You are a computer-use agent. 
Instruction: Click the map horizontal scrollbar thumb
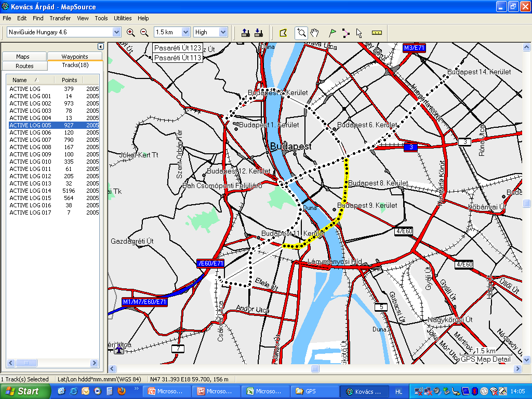click(315, 368)
